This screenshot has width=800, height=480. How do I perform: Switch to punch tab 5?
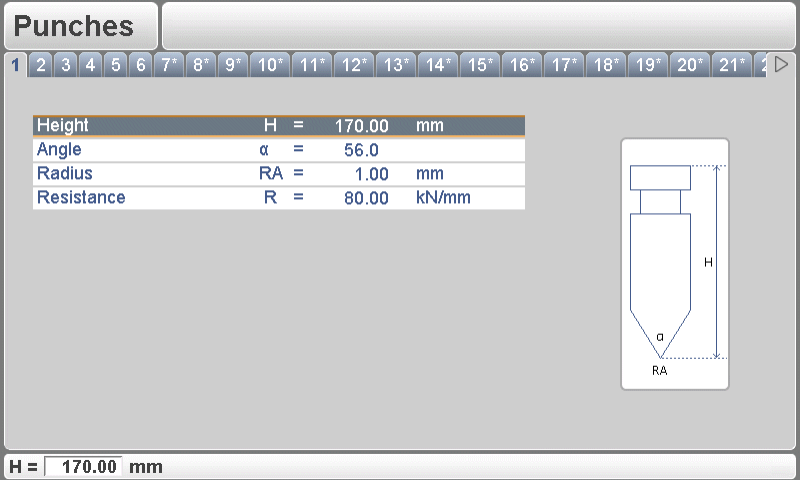[x=116, y=65]
